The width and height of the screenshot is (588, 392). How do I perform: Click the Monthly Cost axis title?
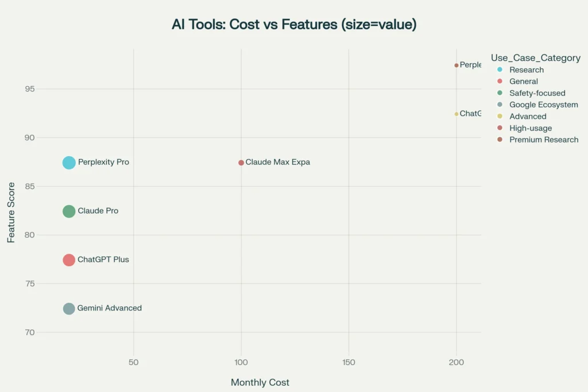[260, 382]
